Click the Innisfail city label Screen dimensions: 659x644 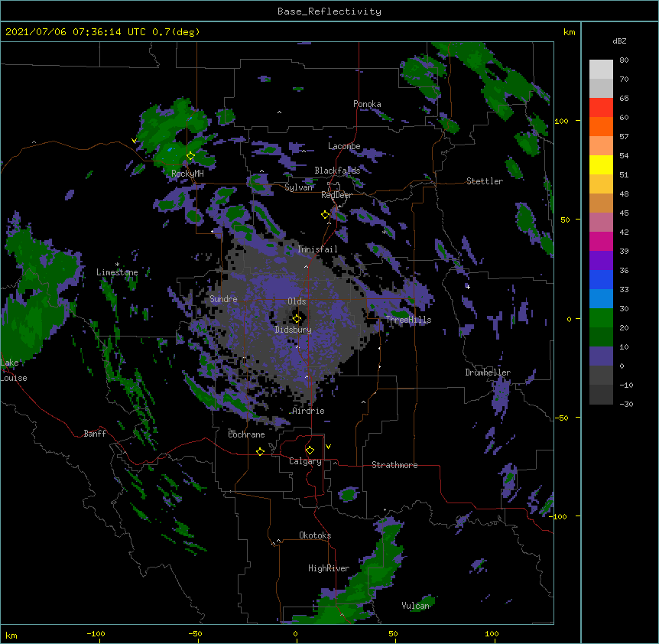tap(317, 249)
